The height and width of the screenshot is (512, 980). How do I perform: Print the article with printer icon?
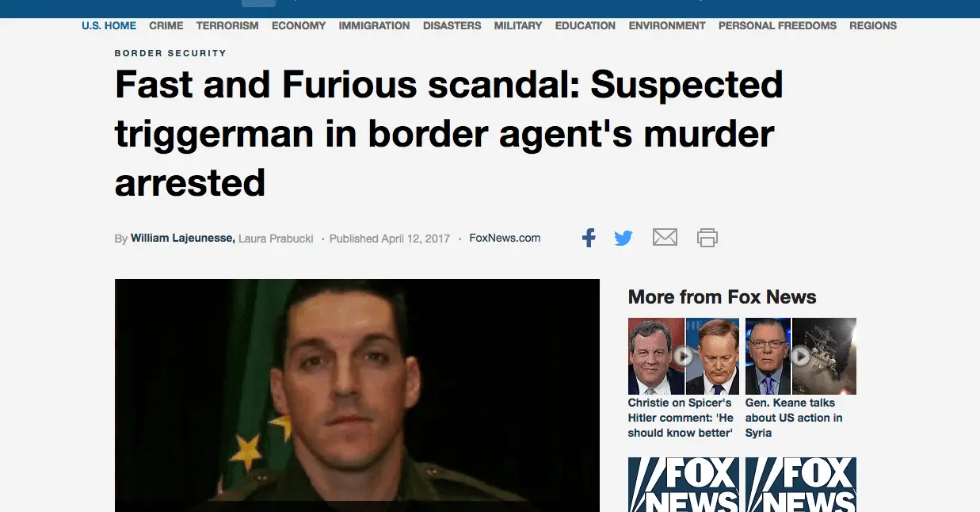[x=707, y=238]
